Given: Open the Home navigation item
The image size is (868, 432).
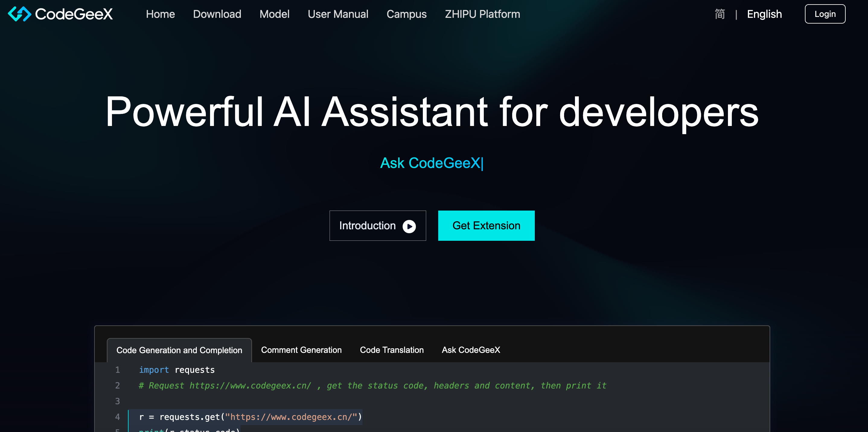Looking at the screenshot, I should coord(160,14).
